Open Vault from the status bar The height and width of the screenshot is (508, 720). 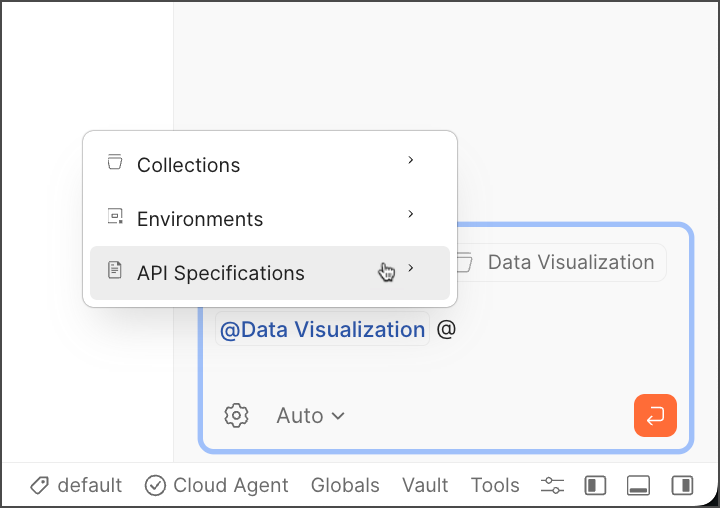[425, 486]
